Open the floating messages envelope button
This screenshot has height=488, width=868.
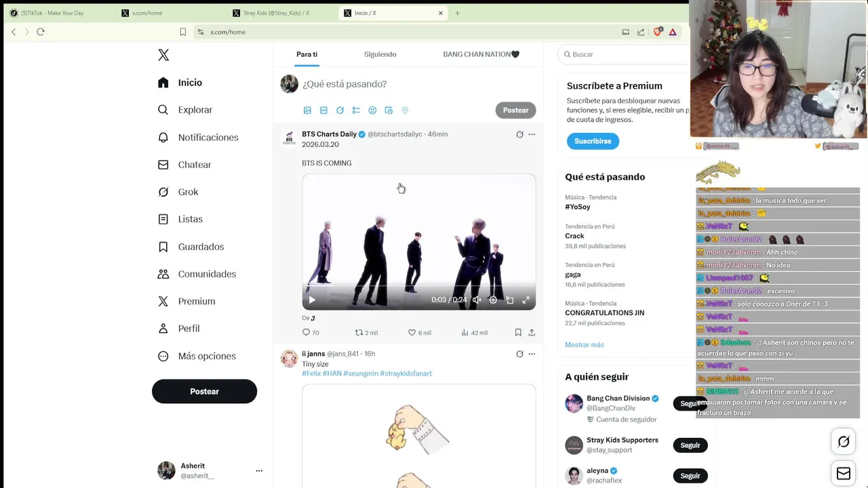[844, 474]
